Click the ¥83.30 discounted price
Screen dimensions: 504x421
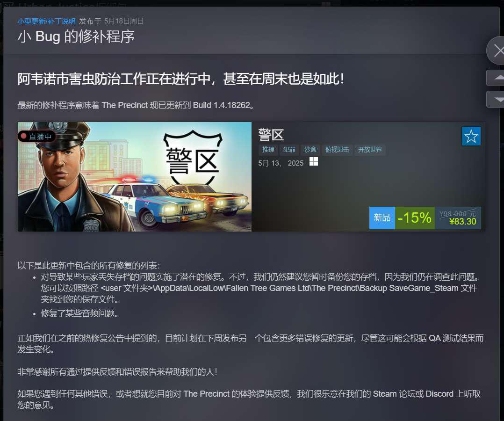(x=462, y=222)
